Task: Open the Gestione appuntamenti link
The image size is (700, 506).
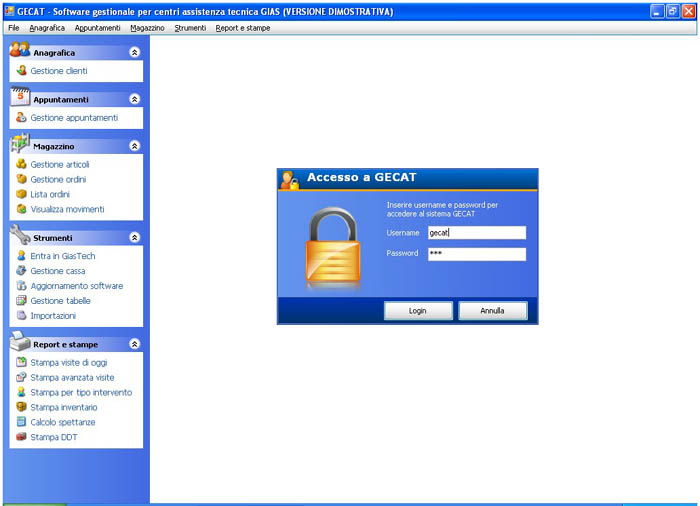Action: 74,117
